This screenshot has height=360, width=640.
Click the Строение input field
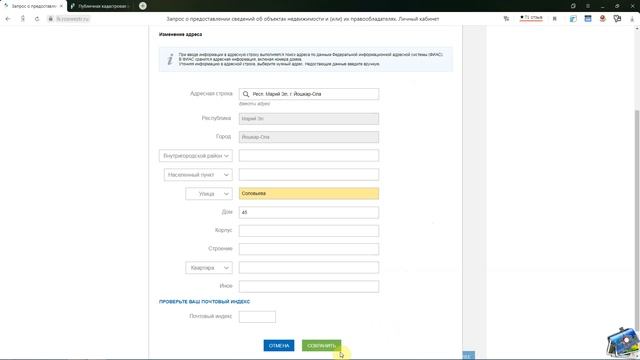tap(309, 249)
